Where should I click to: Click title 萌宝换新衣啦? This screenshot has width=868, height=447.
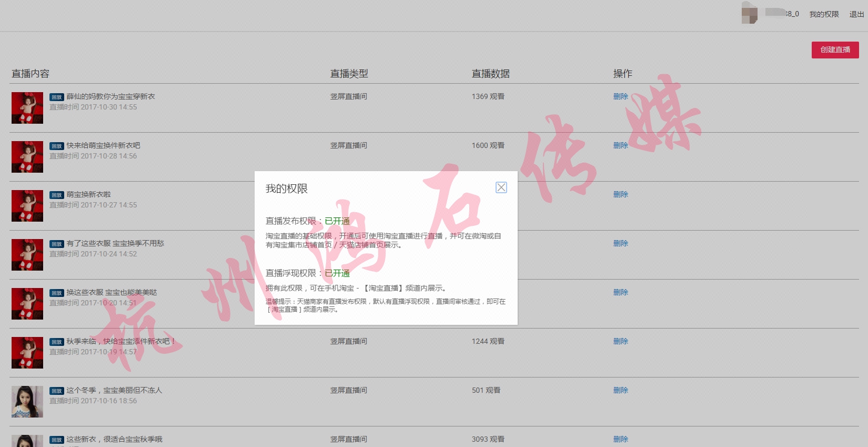[88, 194]
